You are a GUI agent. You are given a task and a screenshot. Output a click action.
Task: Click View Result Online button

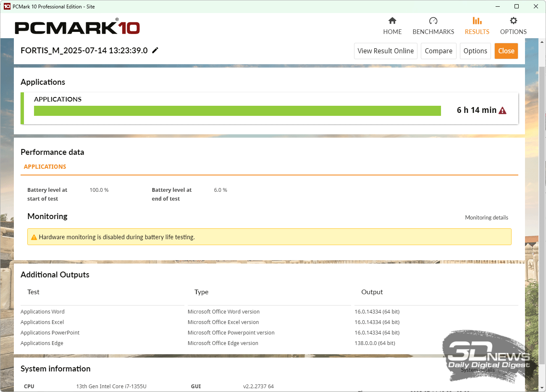[x=386, y=51]
